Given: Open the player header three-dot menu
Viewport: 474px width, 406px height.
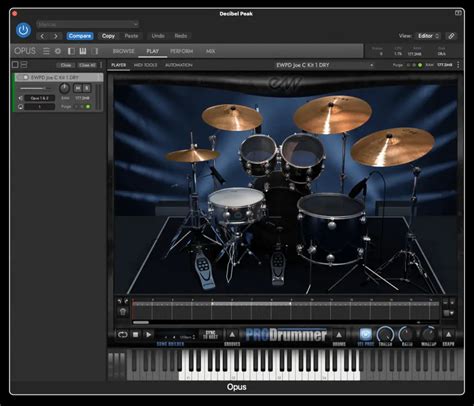Looking at the screenshot, I should click(x=458, y=65).
